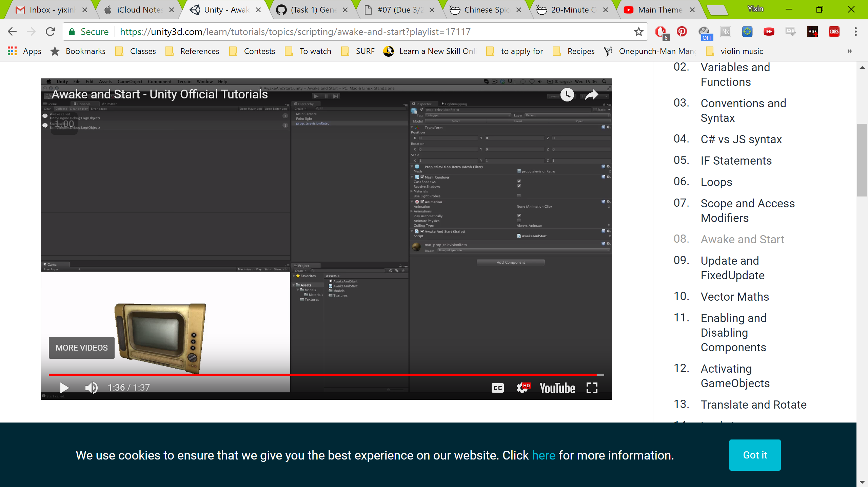Click the Secure padlock site info

tap(89, 32)
